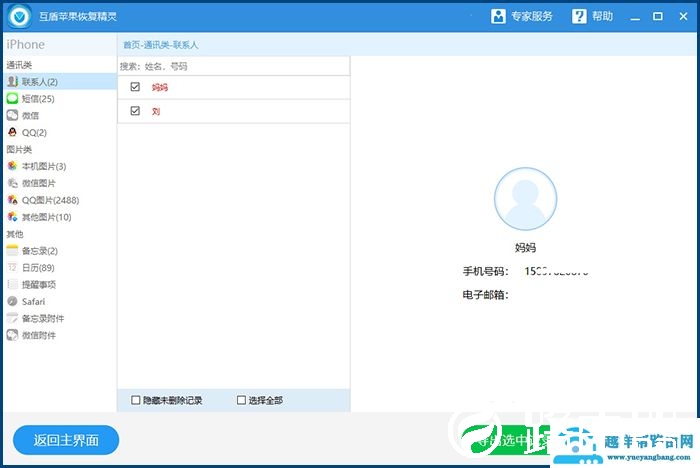Click the 通讯类 section header
Screen dimensions: 700x468
19,65
